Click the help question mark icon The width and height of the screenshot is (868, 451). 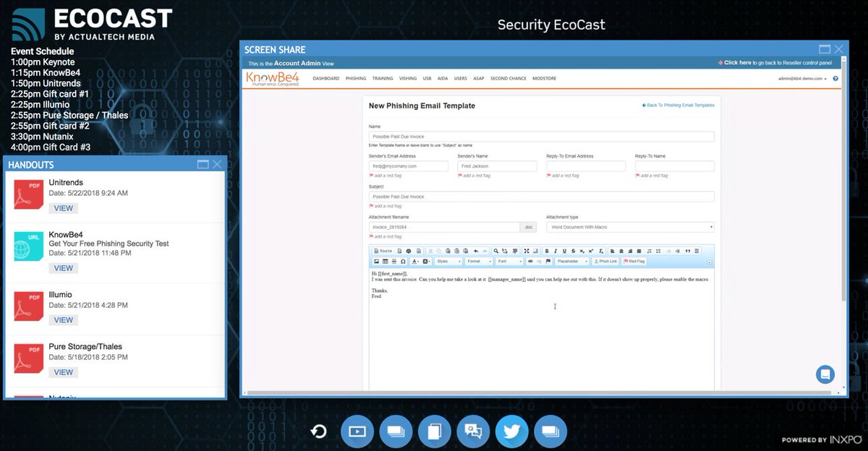point(835,78)
